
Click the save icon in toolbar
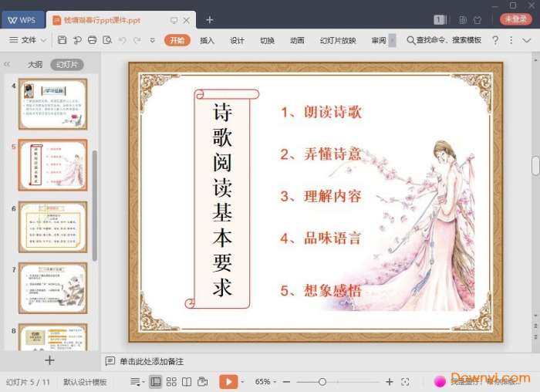[x=62, y=40]
